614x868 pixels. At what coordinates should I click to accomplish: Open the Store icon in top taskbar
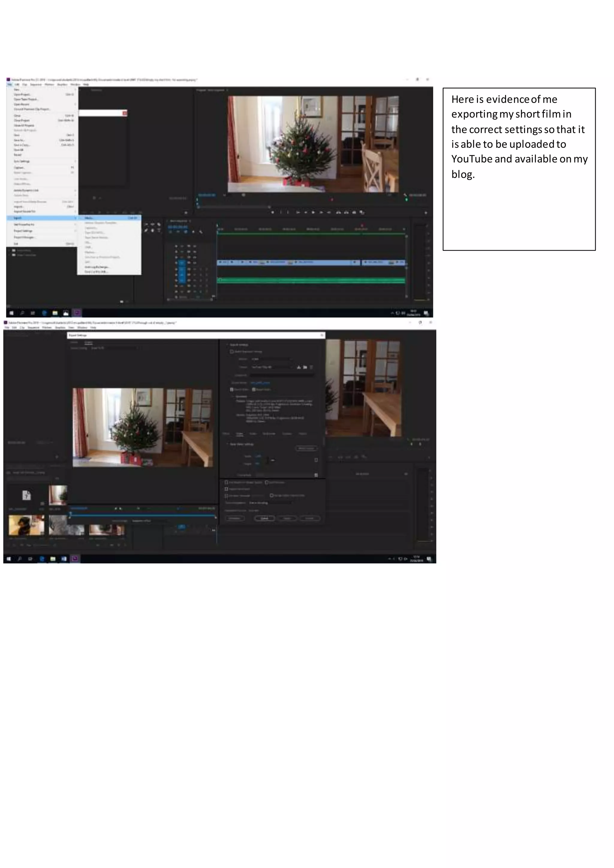[x=66, y=313]
